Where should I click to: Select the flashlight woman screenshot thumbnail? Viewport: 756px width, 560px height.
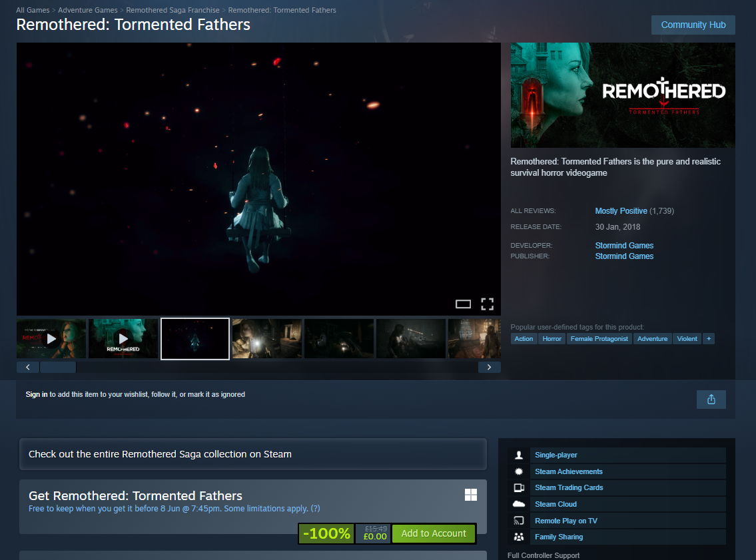coord(266,339)
